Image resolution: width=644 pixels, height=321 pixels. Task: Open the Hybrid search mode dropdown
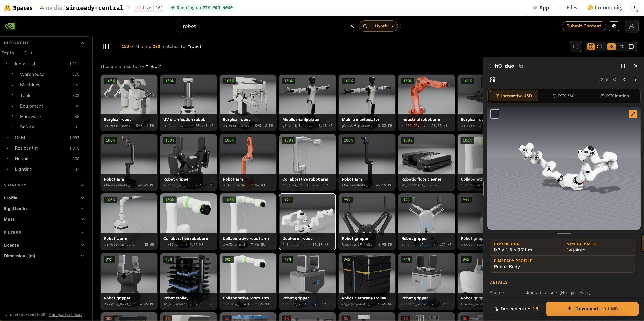click(384, 26)
